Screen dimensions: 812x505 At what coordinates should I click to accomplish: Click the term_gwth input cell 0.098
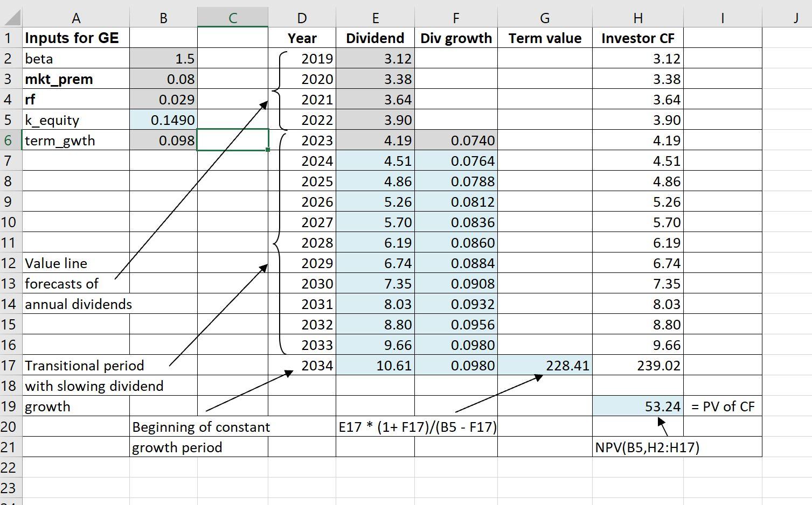(163, 140)
